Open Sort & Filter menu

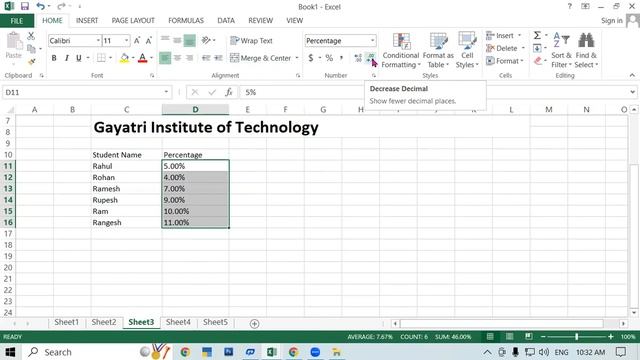click(561, 50)
